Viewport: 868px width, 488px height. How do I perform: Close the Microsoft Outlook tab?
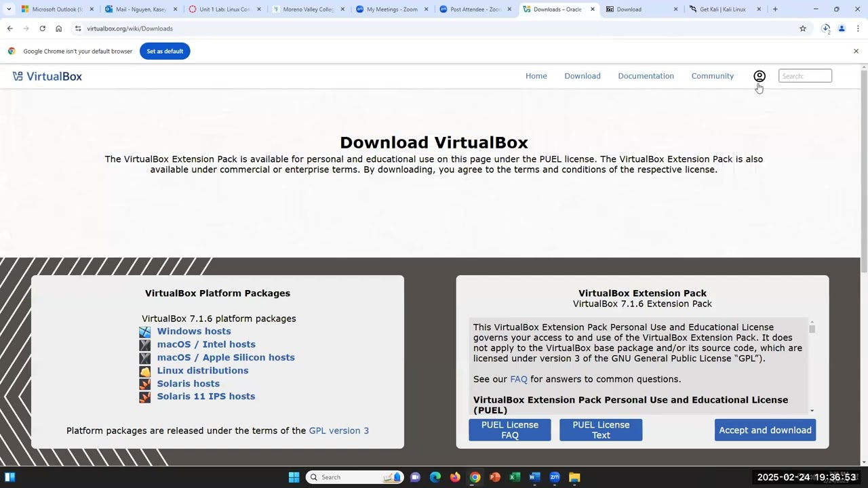pos(92,9)
